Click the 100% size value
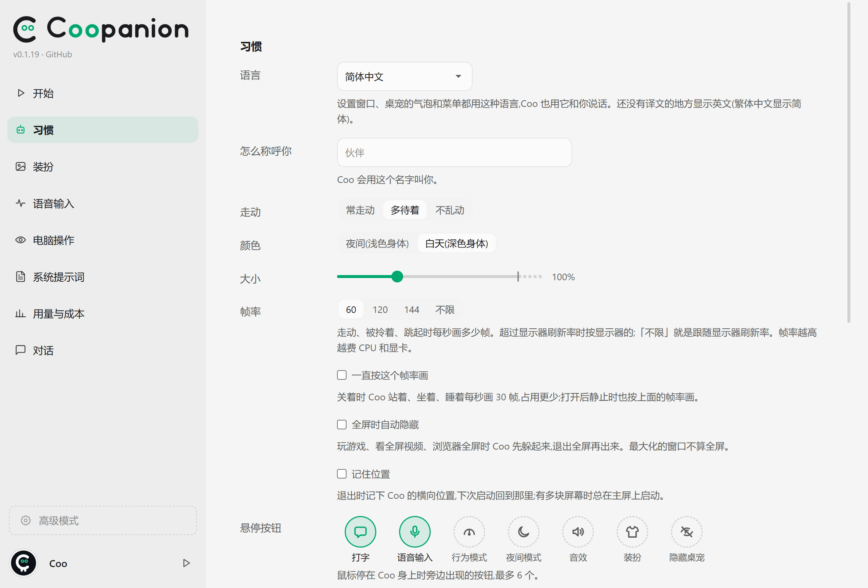This screenshot has height=588, width=868. pyautogui.click(x=563, y=277)
